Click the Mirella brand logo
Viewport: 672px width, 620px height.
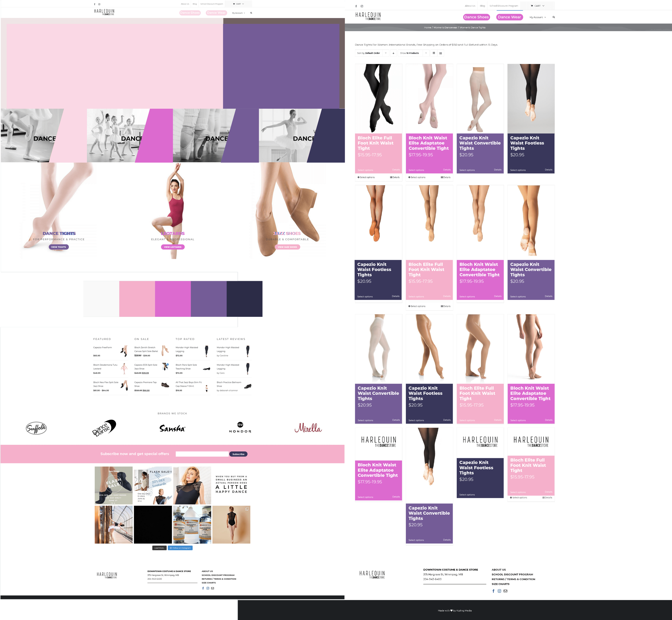[x=308, y=428]
